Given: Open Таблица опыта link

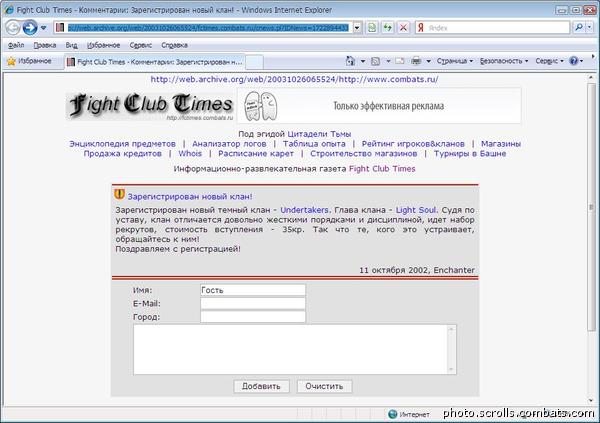Looking at the screenshot, I should pos(314,144).
